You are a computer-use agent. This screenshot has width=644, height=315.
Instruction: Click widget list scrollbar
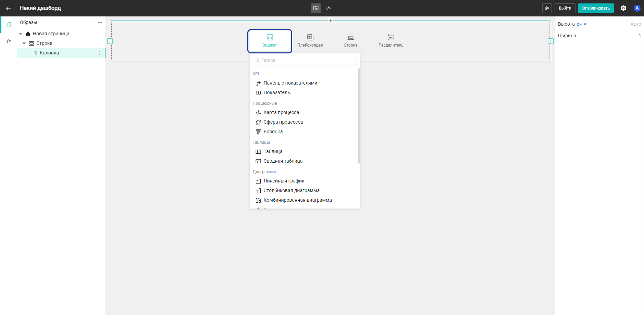click(358, 116)
